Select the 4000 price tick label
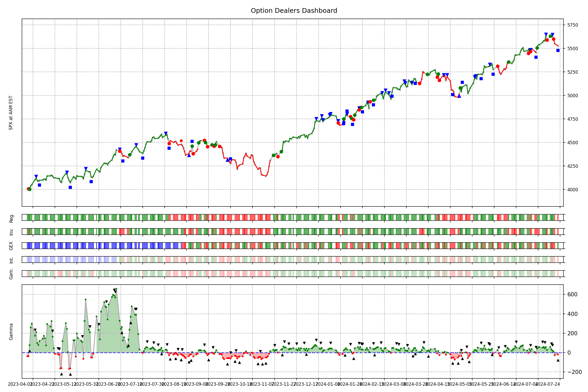The width and height of the screenshot is (588, 392). pos(572,189)
